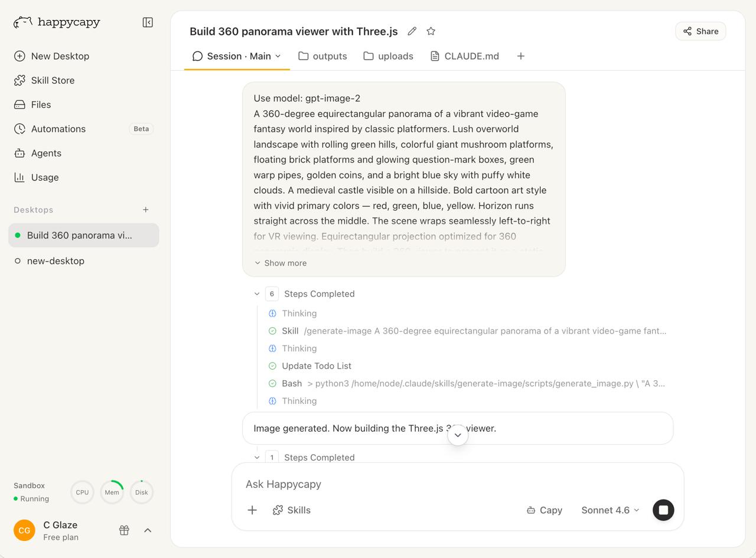Collapse the left sidebar panel
This screenshot has height=558, width=756.
pyautogui.click(x=148, y=22)
